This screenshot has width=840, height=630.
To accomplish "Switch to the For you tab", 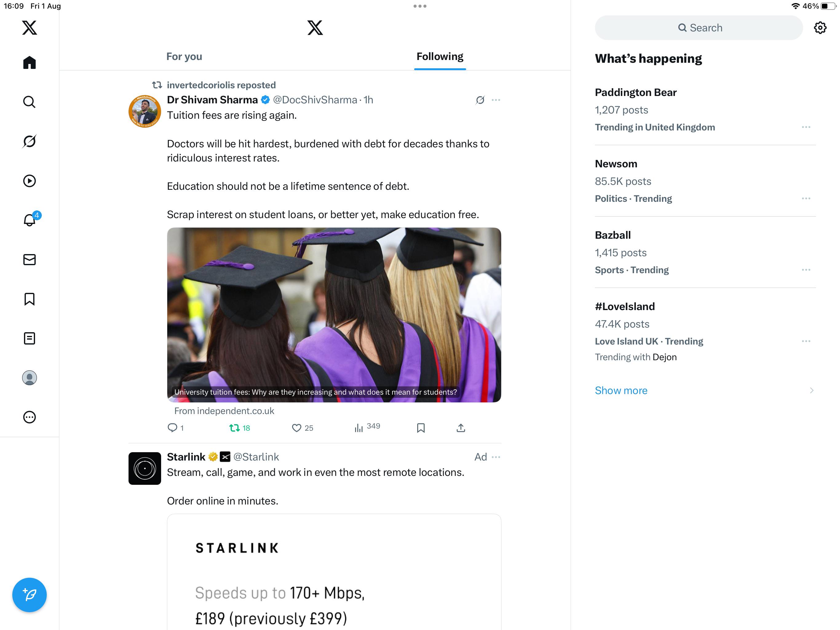I will pos(184,57).
